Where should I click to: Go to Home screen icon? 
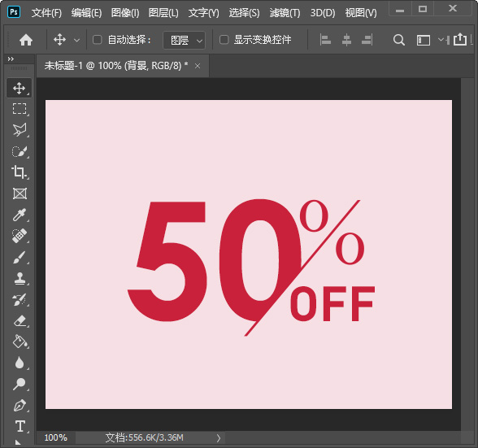coord(26,40)
